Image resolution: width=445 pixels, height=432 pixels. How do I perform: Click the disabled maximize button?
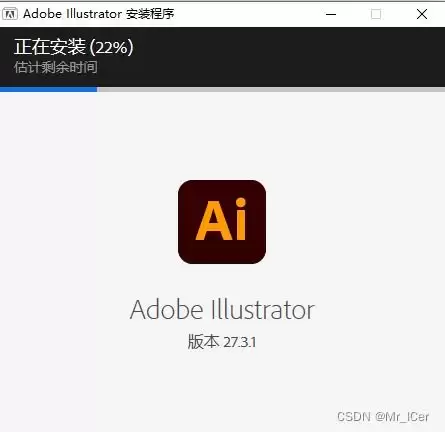point(376,14)
